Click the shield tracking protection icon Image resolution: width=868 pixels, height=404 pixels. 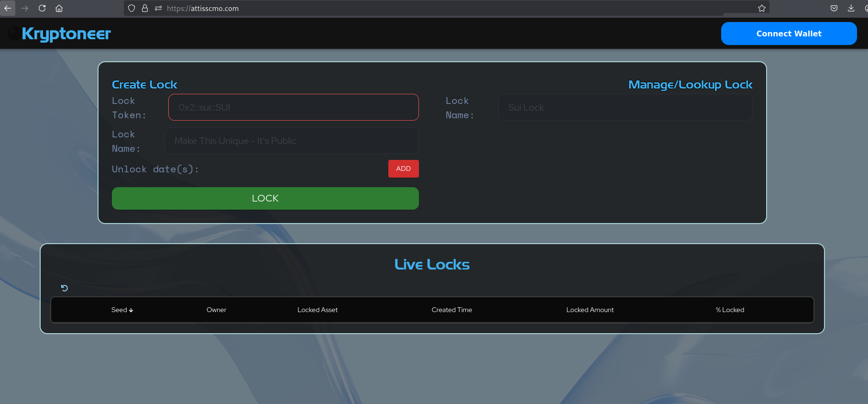(132, 8)
